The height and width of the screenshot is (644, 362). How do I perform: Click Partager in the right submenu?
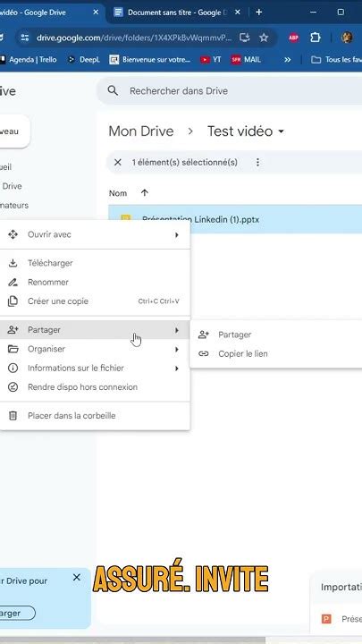276,335
